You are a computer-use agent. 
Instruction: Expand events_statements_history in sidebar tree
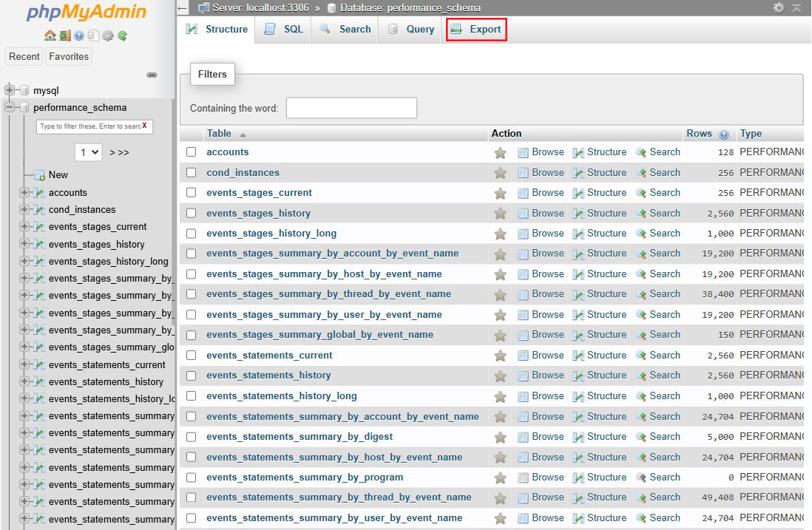click(x=24, y=381)
